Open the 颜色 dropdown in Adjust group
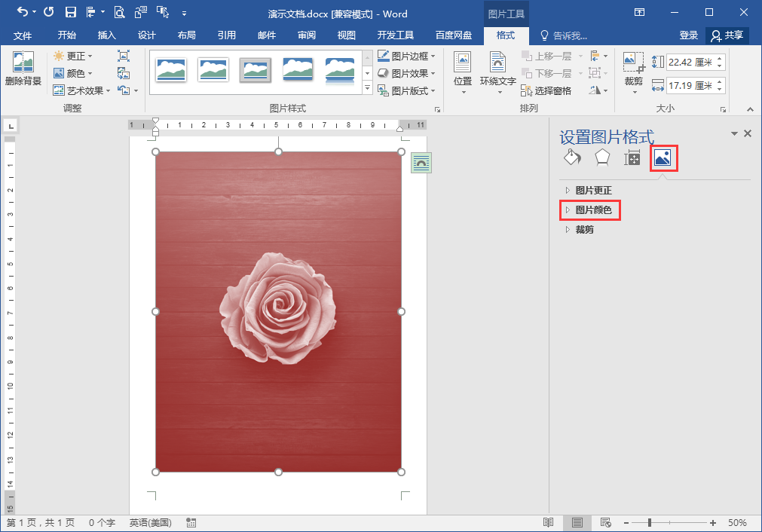This screenshot has width=762, height=532. (73, 73)
